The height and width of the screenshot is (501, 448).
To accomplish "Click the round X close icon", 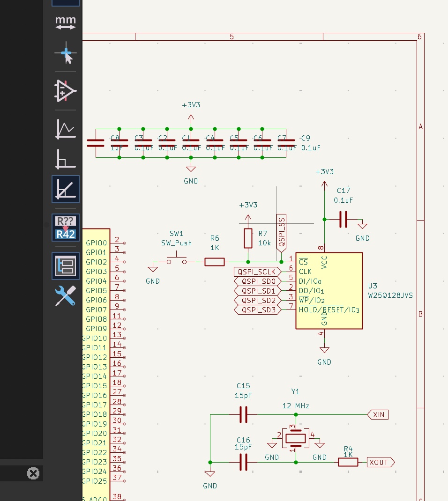I will pyautogui.click(x=33, y=473).
